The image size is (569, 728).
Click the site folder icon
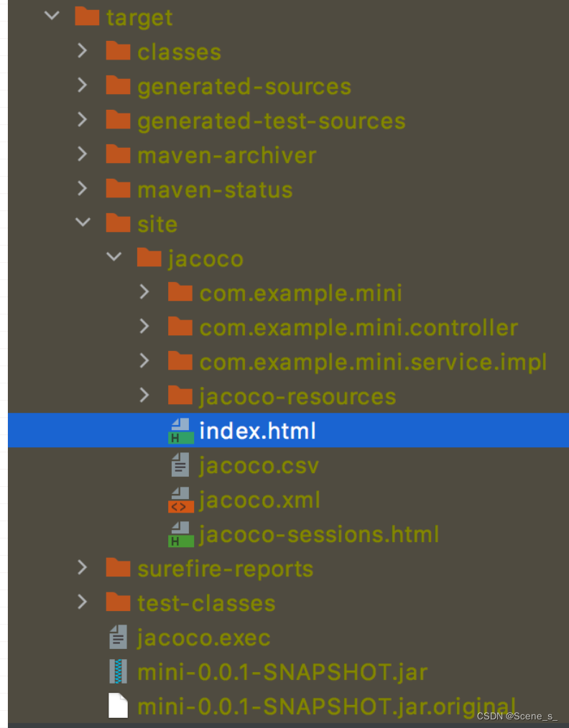click(118, 223)
